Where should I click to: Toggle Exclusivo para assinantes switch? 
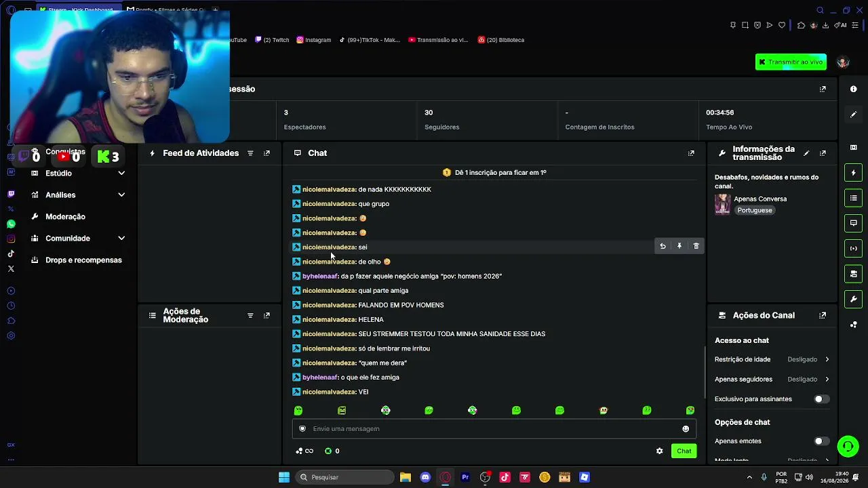point(821,399)
